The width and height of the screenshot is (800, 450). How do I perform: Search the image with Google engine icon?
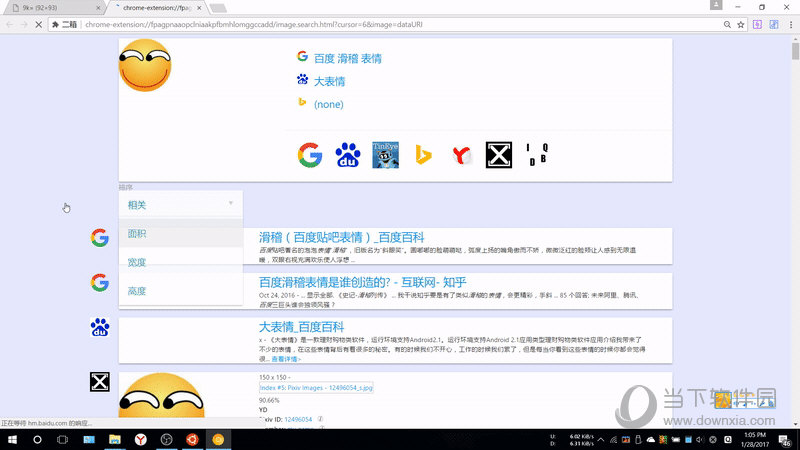click(x=310, y=155)
